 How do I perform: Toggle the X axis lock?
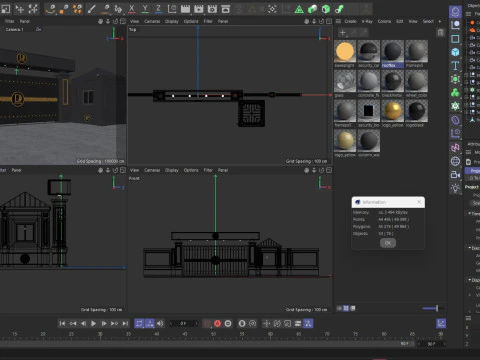[132, 9]
